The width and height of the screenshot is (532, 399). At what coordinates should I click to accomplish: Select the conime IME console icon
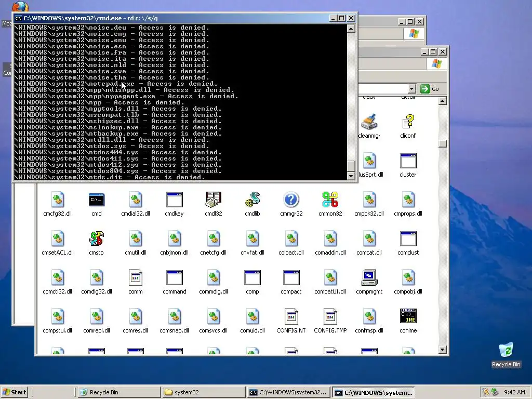(408, 316)
